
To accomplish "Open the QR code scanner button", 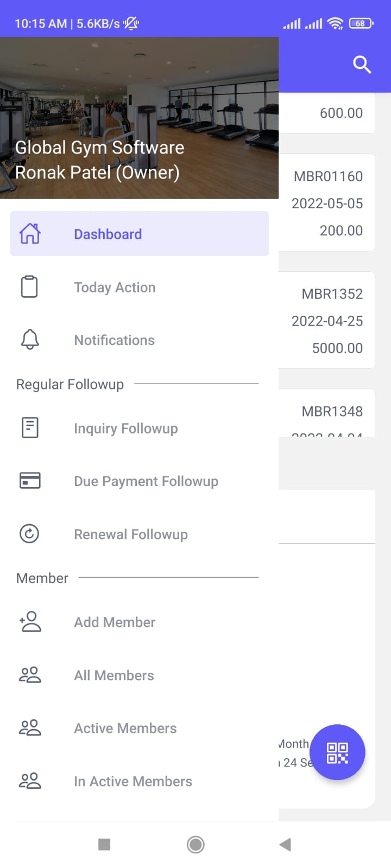I will 337,752.
